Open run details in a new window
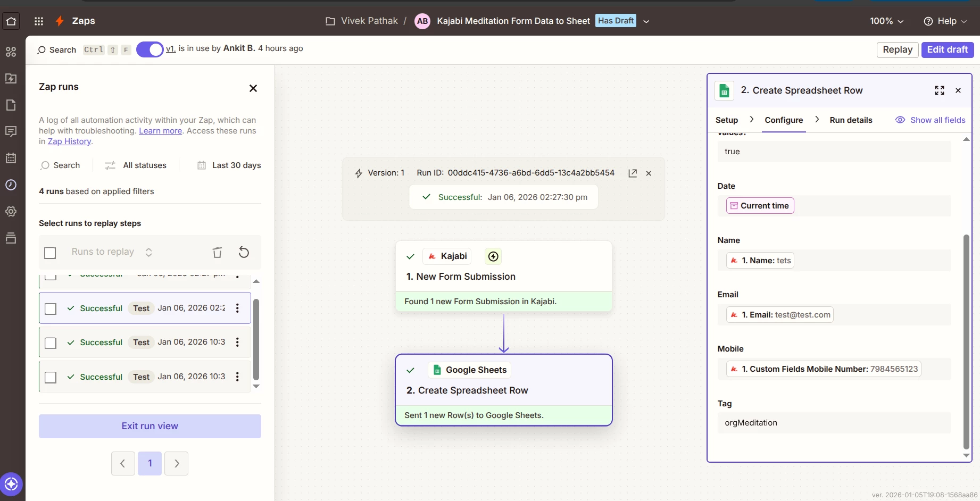The image size is (980, 501). pyautogui.click(x=633, y=173)
